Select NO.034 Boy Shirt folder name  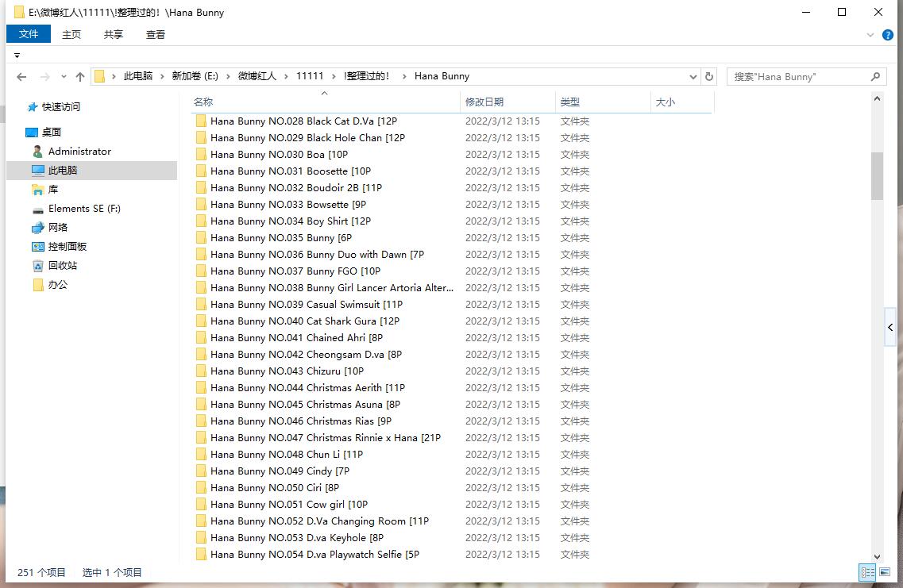click(x=291, y=221)
